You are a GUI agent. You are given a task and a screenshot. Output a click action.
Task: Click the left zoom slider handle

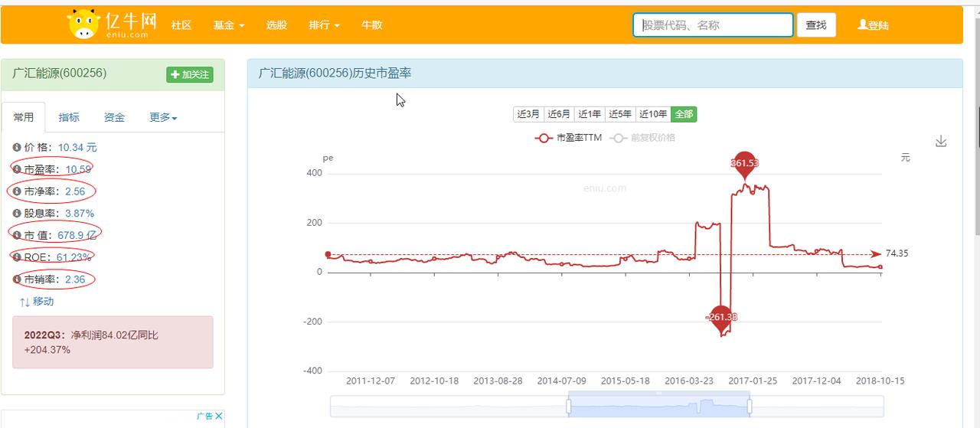coord(569,407)
